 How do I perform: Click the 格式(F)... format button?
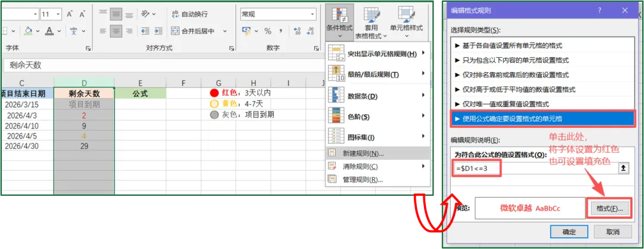tap(609, 208)
